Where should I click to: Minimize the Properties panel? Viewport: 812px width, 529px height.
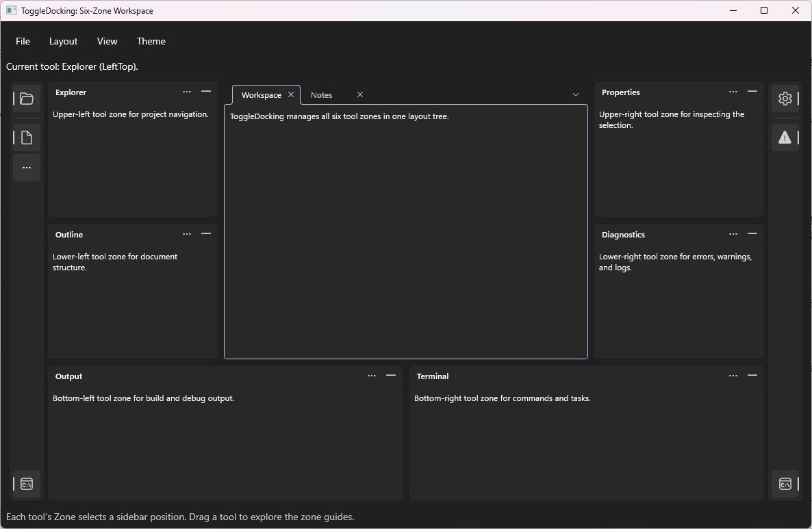point(752,92)
